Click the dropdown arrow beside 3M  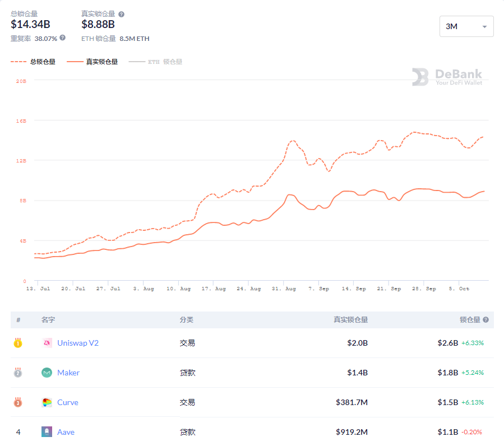point(484,27)
